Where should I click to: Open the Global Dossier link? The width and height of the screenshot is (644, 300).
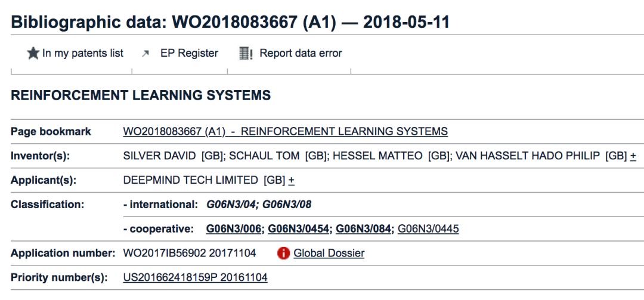click(329, 253)
